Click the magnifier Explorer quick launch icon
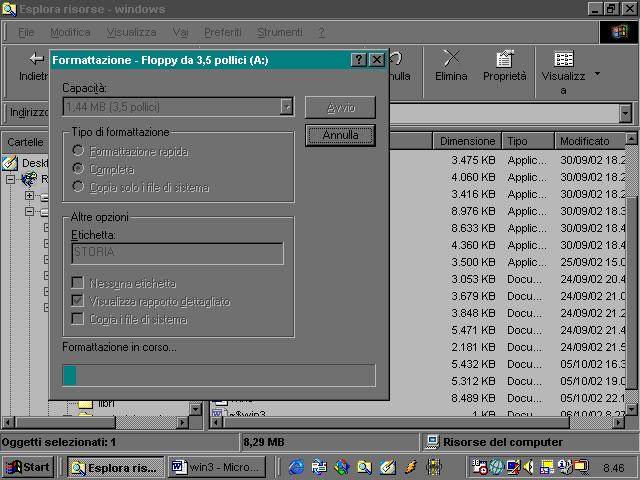Viewport: 640px width, 480px height. 364,467
